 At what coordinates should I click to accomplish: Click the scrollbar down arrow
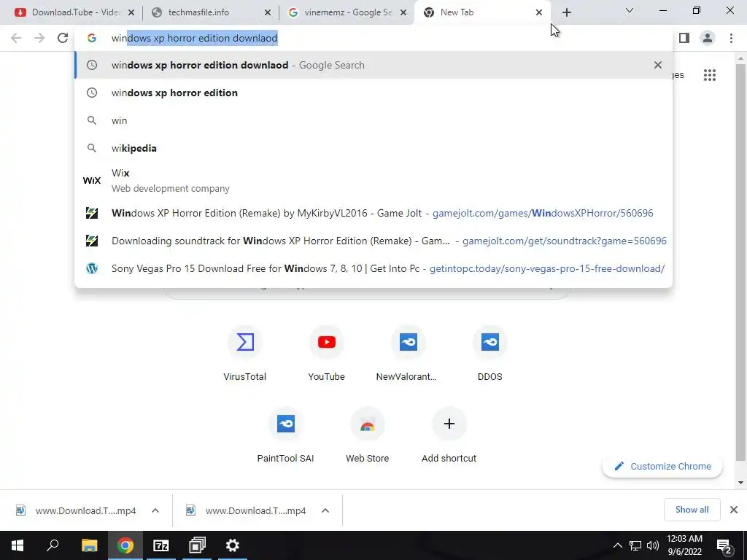[740, 483]
